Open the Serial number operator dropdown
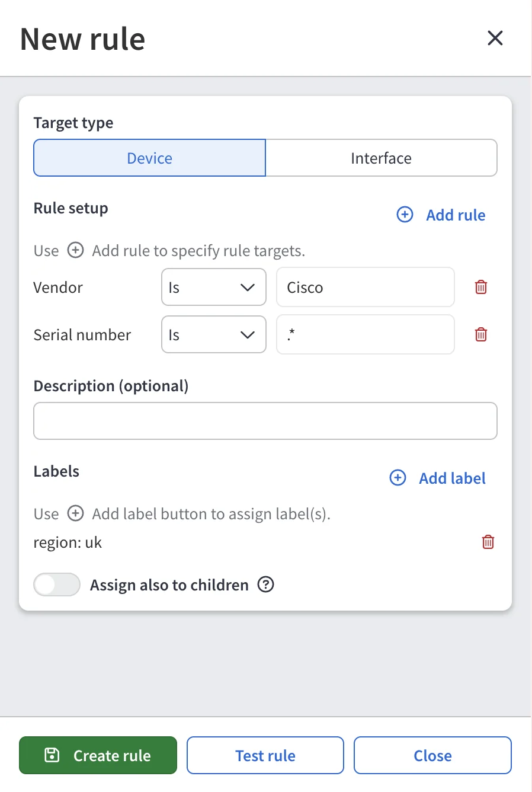532x792 pixels. coord(214,334)
